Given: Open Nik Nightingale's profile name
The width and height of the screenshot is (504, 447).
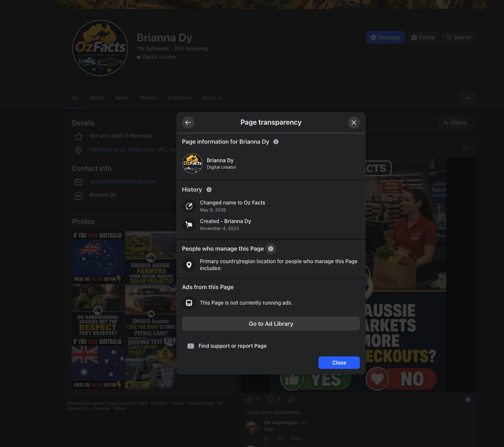Looking at the screenshot, I should click(280, 422).
